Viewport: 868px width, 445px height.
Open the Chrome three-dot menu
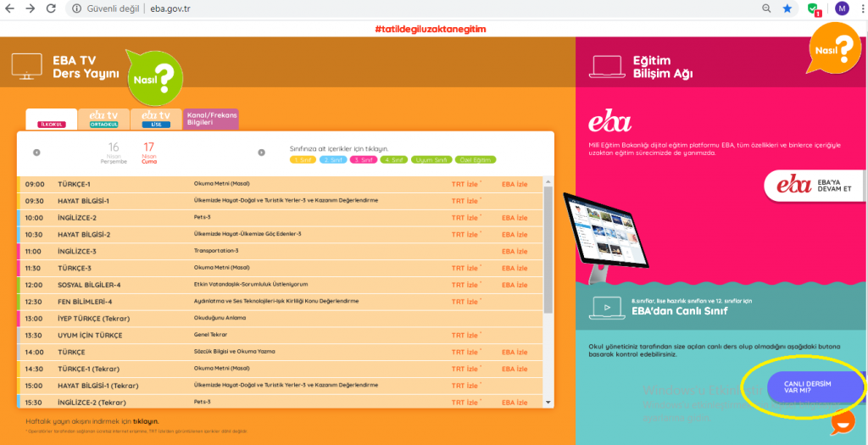860,8
